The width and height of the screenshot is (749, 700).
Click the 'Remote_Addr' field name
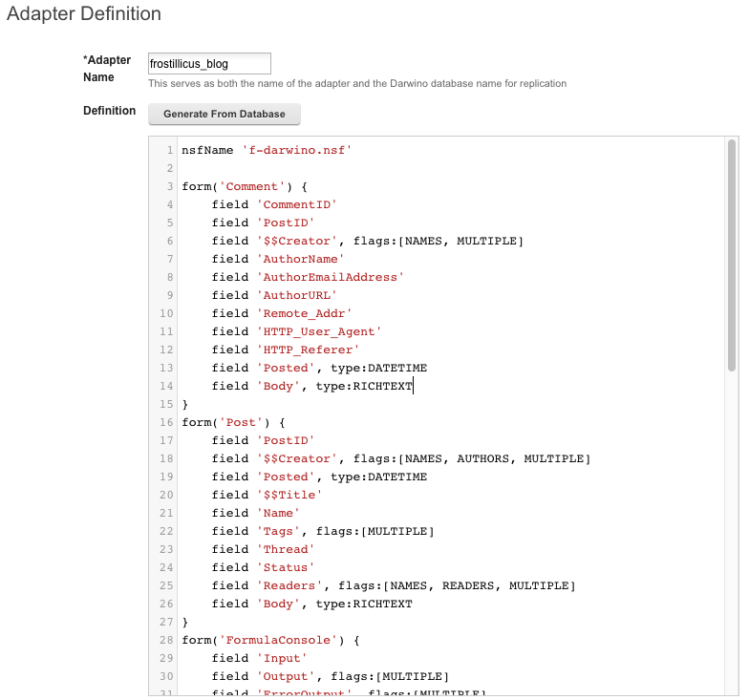305,314
